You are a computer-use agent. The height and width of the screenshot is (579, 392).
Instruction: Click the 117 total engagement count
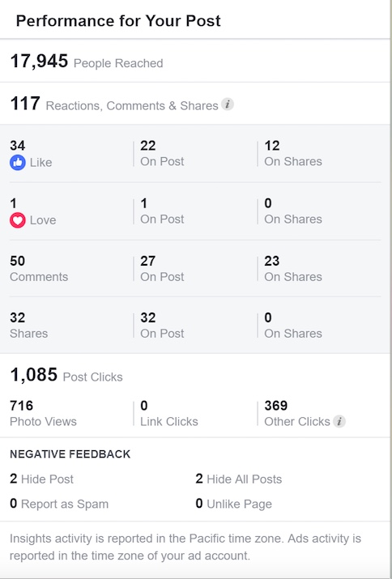point(25,104)
